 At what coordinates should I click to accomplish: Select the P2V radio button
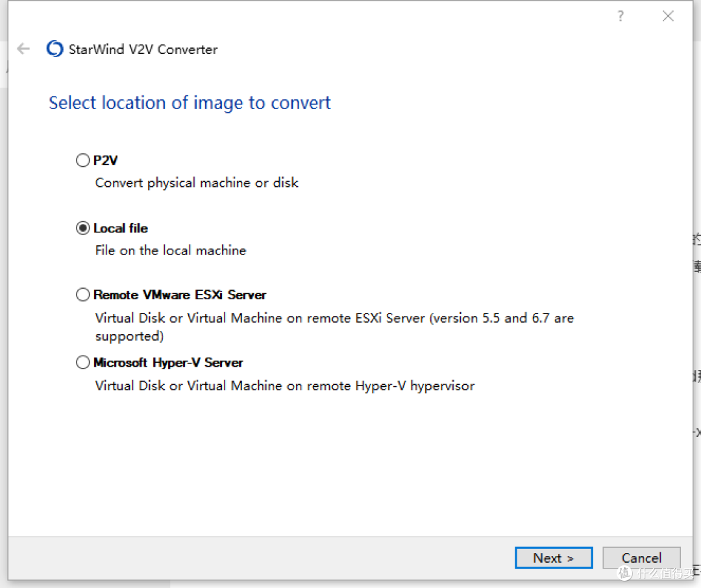83,160
